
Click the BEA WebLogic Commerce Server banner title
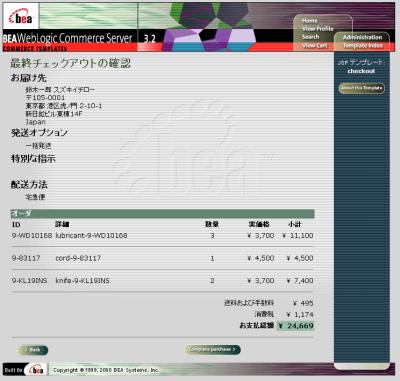tap(68, 38)
